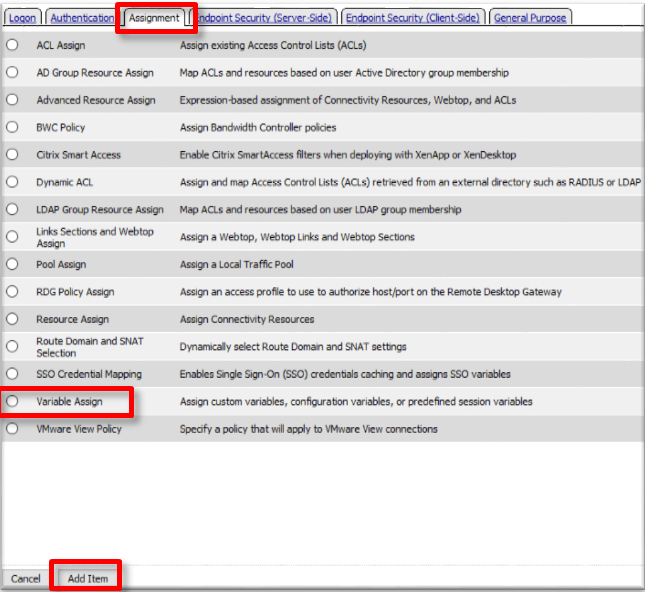Viewport: 645px width, 592px height.
Task: Select the ACL Assign radio button
Action: (x=12, y=44)
